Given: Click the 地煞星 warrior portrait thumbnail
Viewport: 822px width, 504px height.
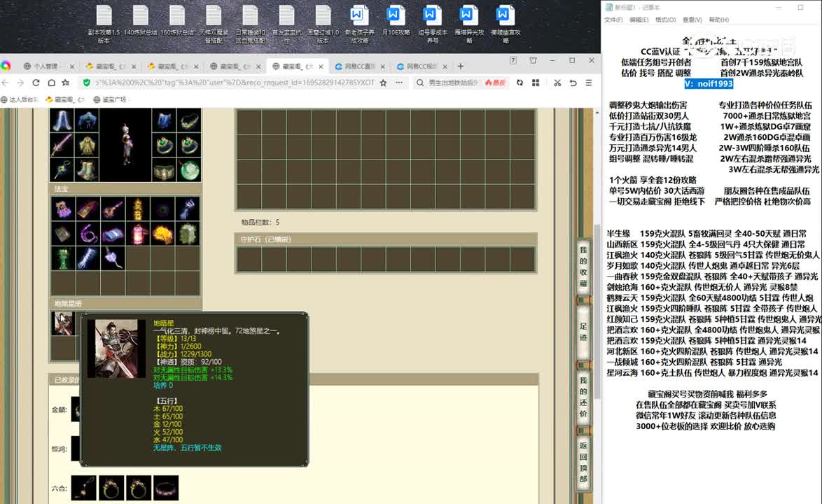Looking at the screenshot, I should (64, 323).
